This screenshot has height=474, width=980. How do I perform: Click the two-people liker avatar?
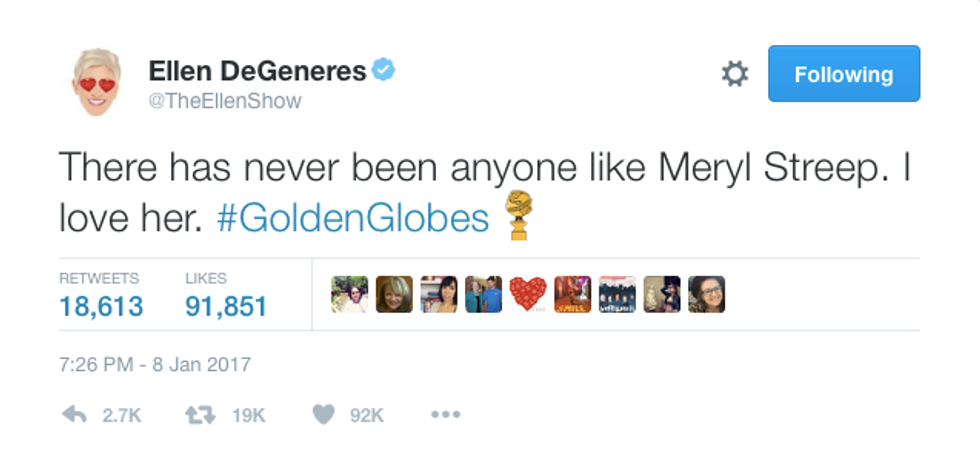[x=483, y=294]
